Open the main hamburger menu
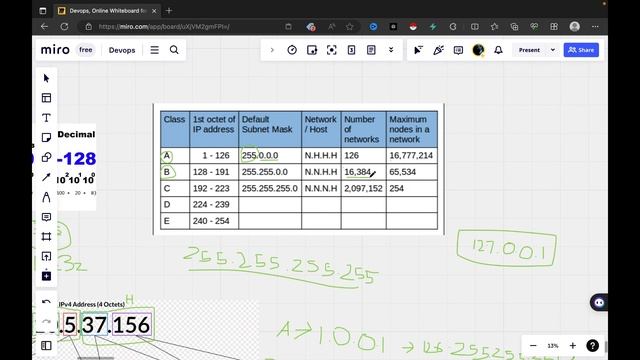This screenshot has height=360, width=640. 154,50
